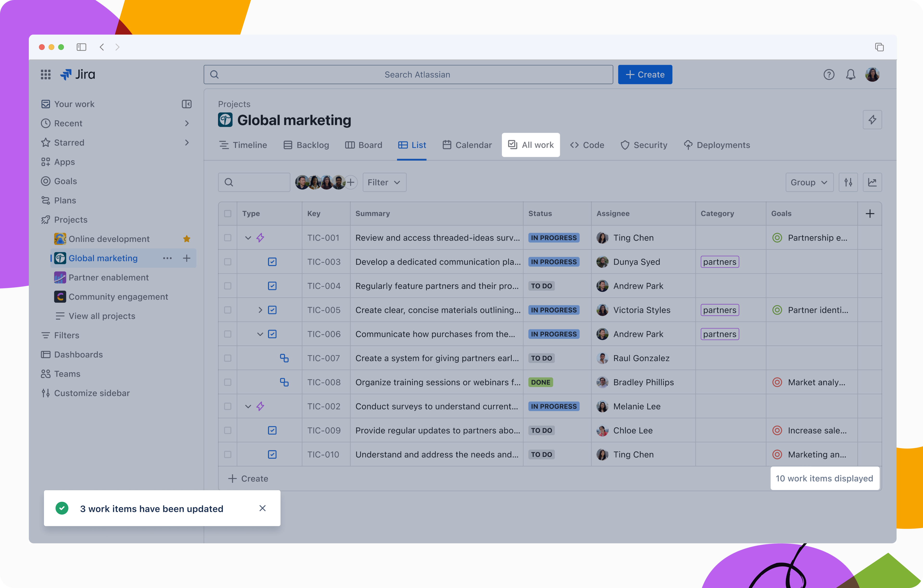Click the automation lightning bolt icon
This screenshot has height=588, width=923.
click(872, 120)
